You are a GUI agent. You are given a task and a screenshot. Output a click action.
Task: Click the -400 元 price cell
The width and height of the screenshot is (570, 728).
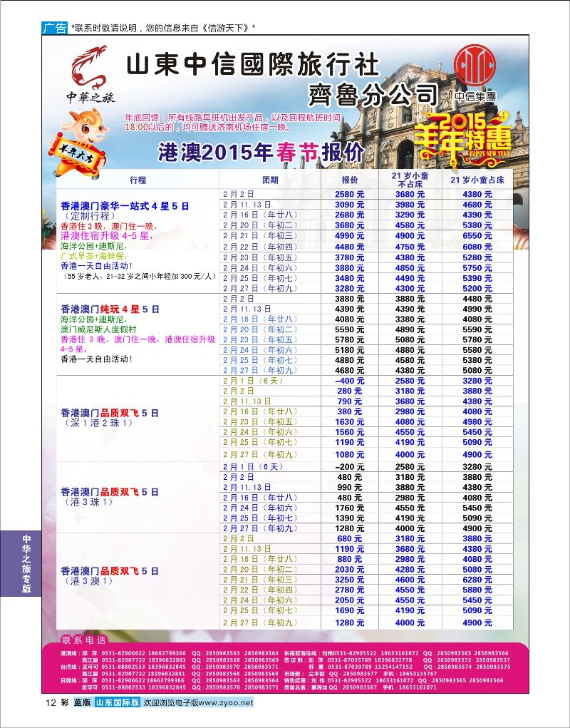coord(350,381)
